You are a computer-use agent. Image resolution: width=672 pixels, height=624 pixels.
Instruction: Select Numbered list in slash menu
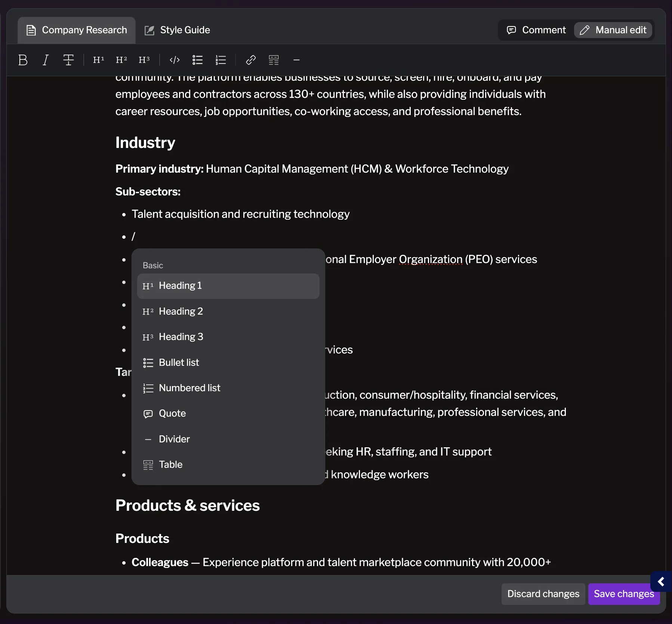click(x=228, y=388)
